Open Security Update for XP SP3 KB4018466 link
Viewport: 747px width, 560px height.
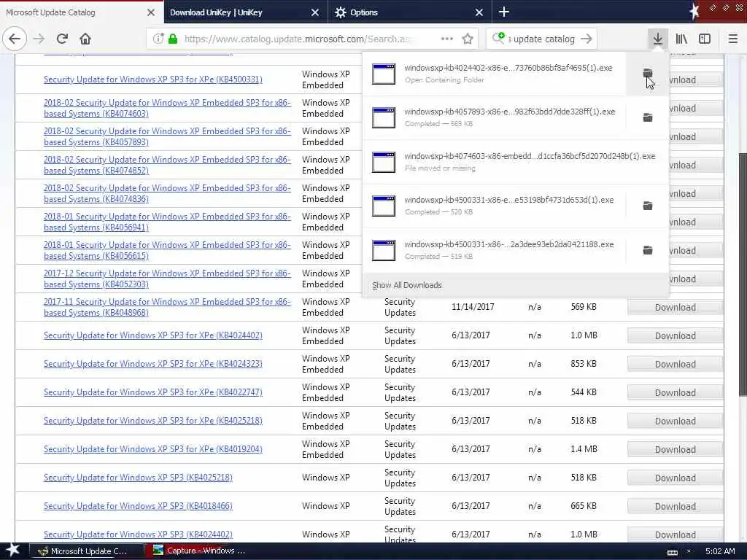tap(138, 506)
